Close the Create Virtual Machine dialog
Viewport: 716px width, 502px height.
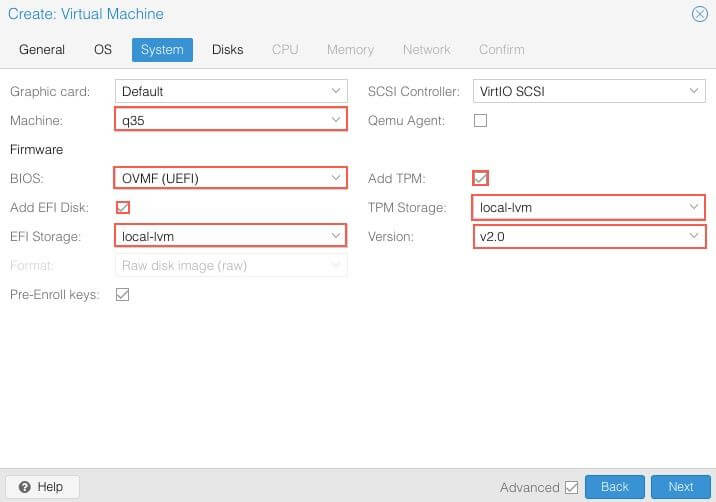pyautogui.click(x=699, y=14)
